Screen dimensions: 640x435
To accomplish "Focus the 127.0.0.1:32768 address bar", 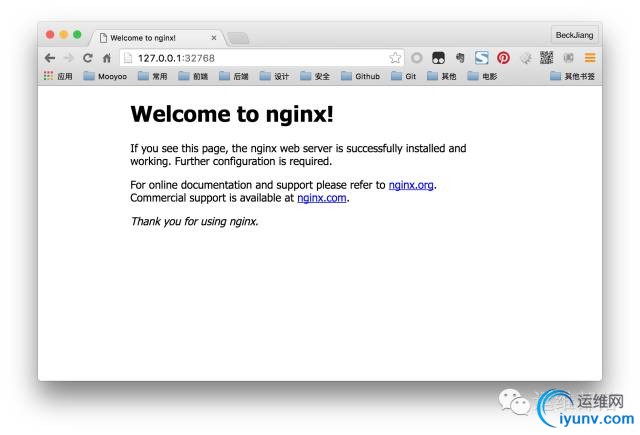I will [x=261, y=58].
